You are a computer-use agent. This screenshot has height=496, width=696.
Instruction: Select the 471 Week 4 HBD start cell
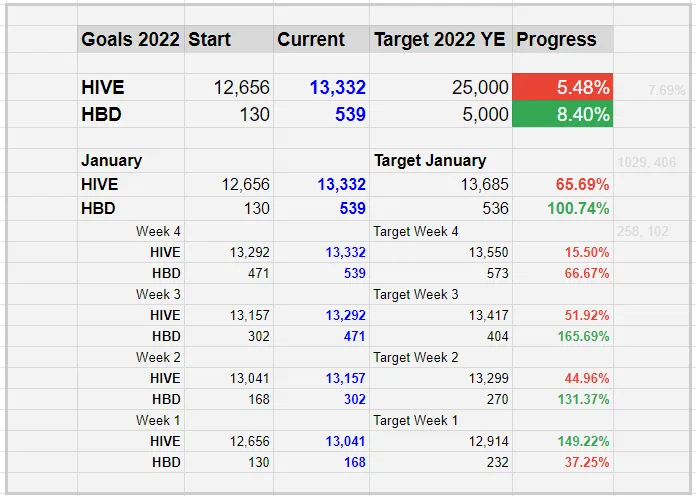click(229, 273)
